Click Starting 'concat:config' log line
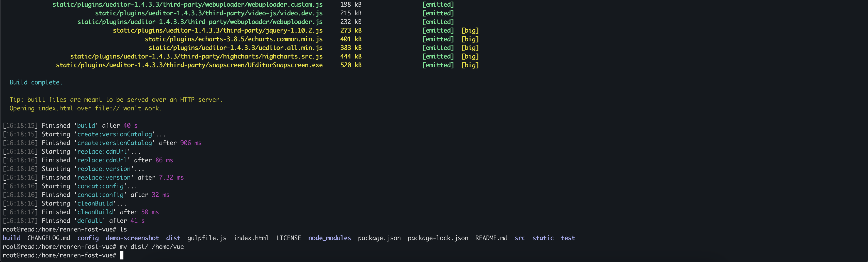This screenshot has width=868, height=262. tap(70, 186)
